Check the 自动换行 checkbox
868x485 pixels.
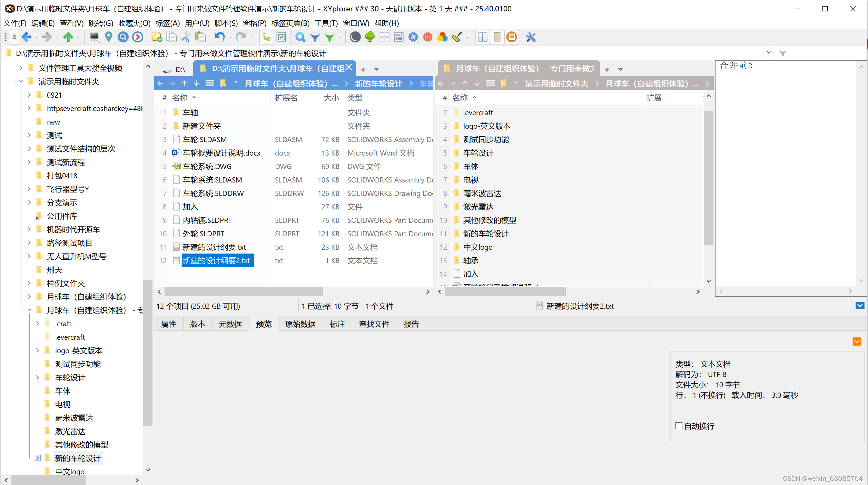(679, 426)
